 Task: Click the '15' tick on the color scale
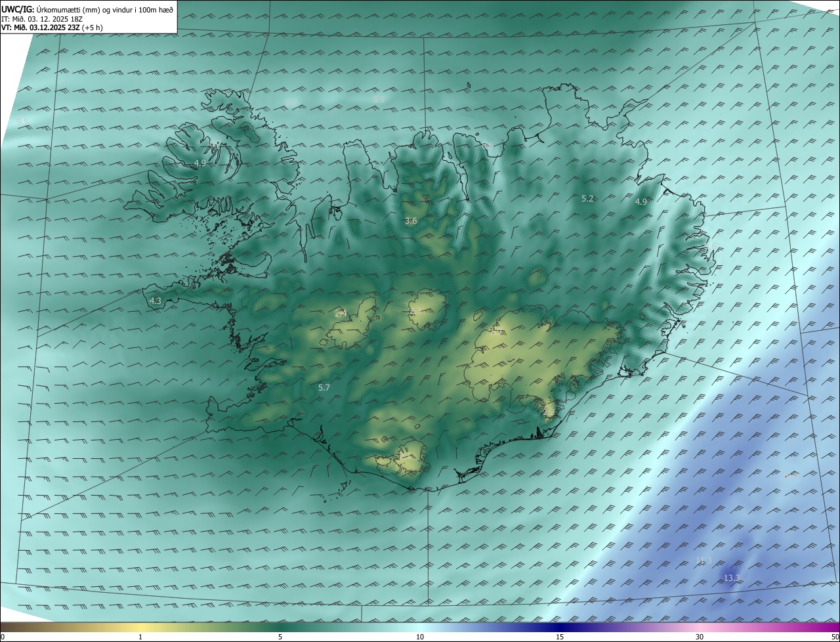coord(560,637)
